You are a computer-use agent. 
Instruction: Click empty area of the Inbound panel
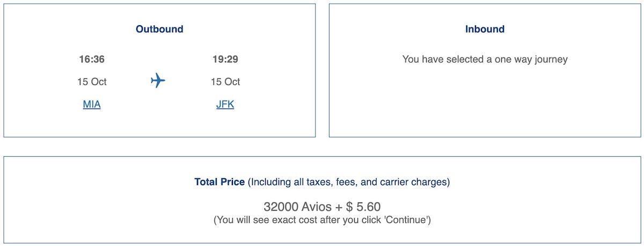(x=485, y=102)
